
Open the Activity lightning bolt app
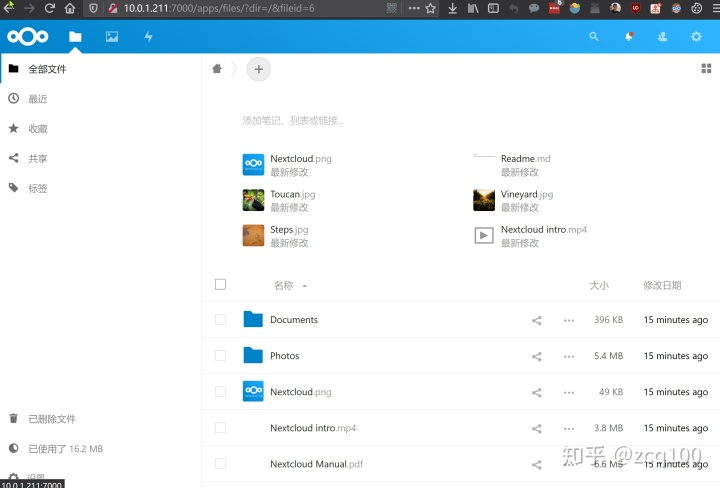pos(148,37)
